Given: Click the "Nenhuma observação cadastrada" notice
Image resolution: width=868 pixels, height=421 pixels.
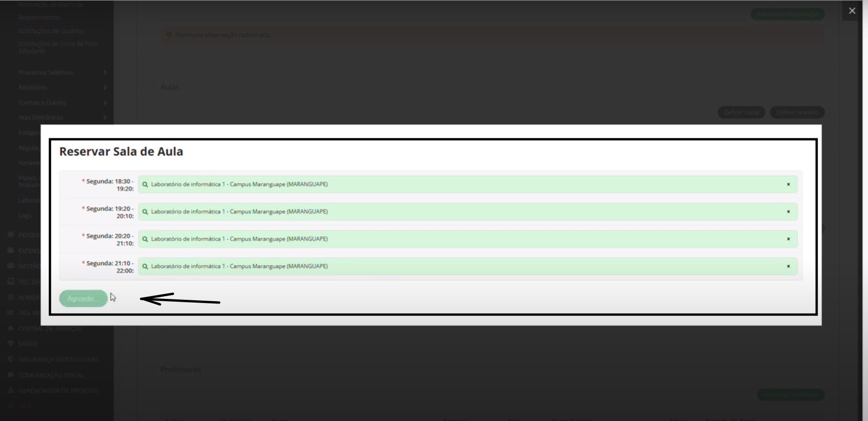Looking at the screenshot, I should coord(492,35).
